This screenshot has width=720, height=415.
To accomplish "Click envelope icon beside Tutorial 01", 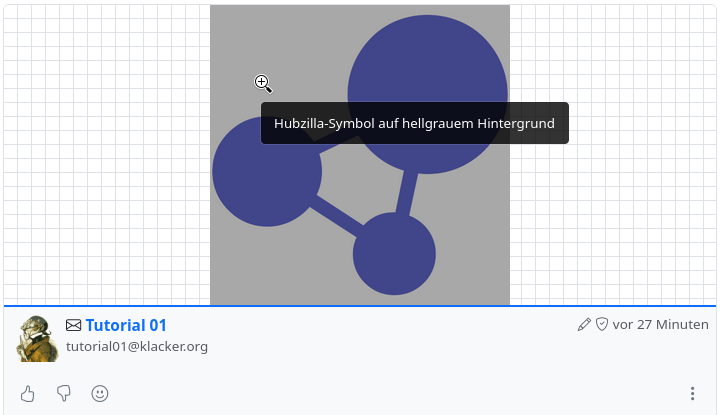I will pyautogui.click(x=74, y=325).
